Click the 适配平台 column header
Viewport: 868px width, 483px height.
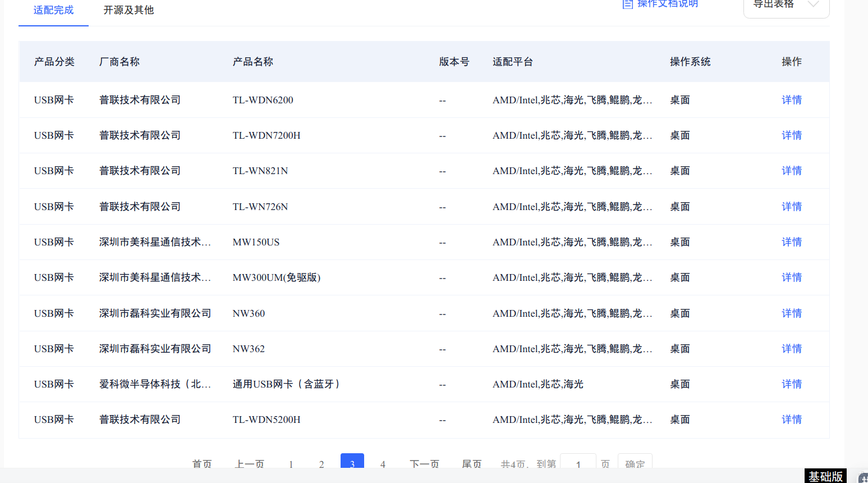click(x=513, y=62)
